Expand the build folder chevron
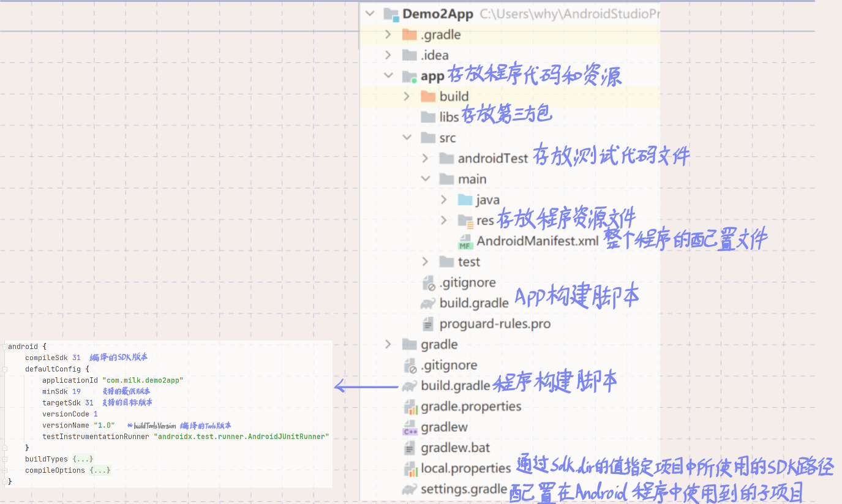 pyautogui.click(x=407, y=97)
